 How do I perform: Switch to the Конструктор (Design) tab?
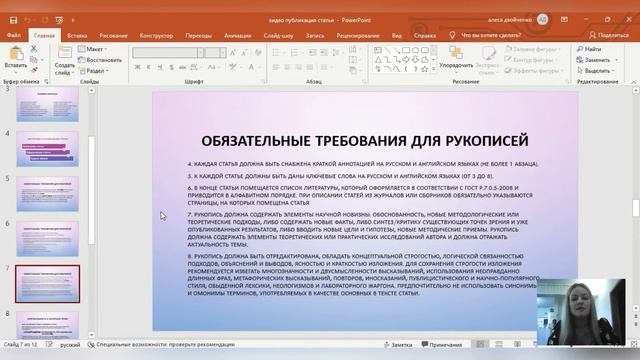coord(156,36)
